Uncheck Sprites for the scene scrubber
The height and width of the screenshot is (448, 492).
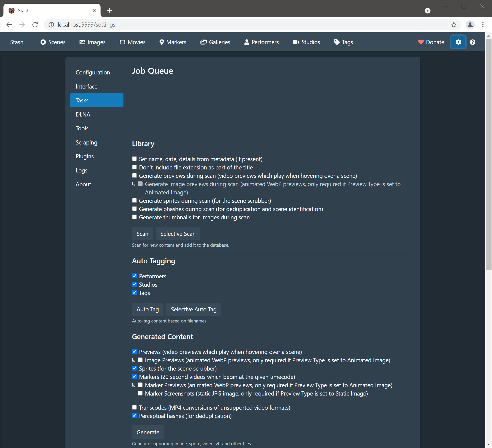(135, 368)
